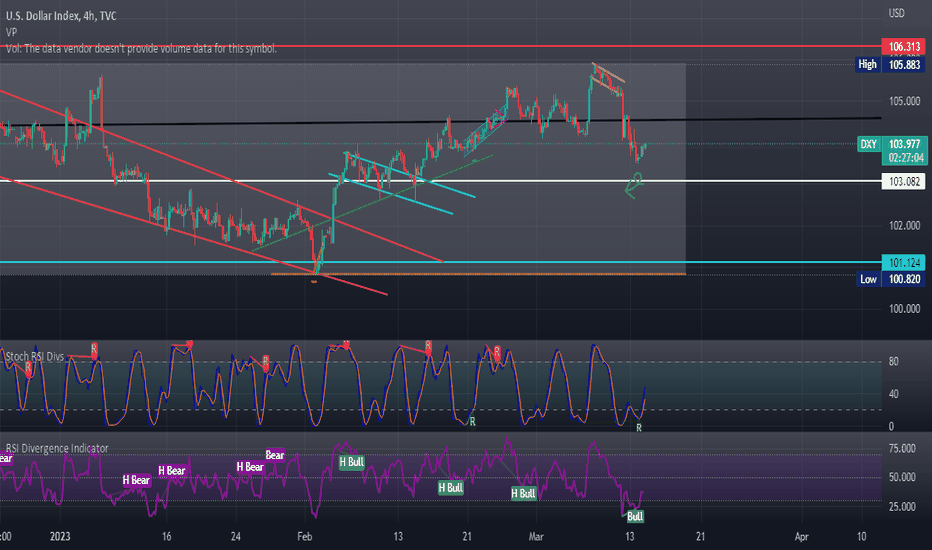Viewport: 932px width, 550px height.
Task: Click the Feb label on time axis
Action: [304, 536]
